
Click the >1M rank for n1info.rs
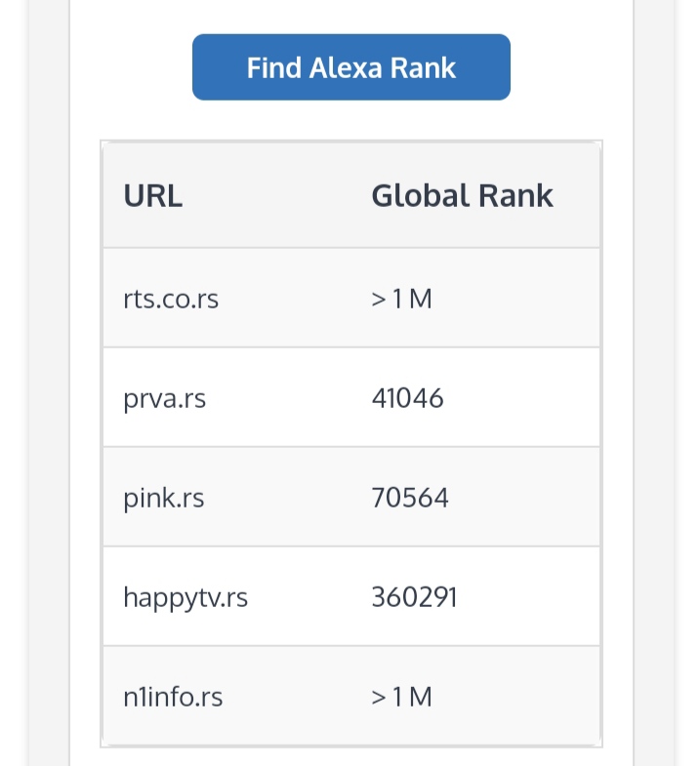pyautogui.click(x=401, y=697)
